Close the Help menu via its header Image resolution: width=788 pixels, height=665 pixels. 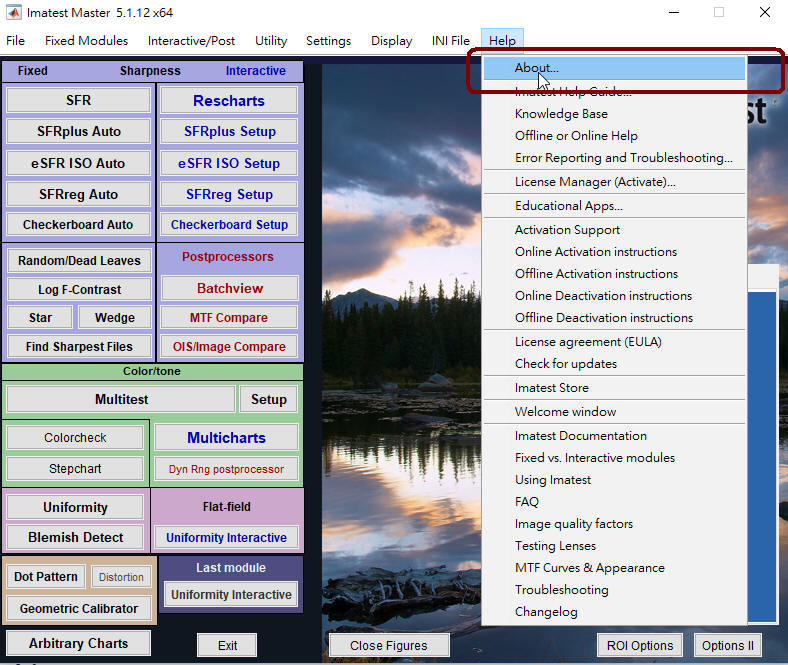(x=502, y=41)
